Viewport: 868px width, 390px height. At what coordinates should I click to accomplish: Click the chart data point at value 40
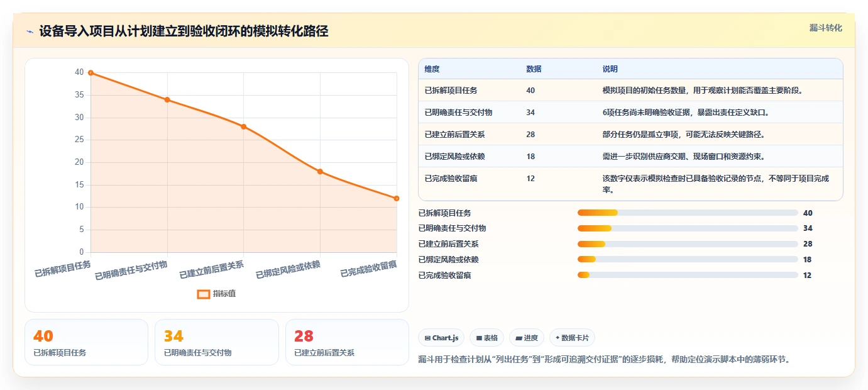point(91,73)
